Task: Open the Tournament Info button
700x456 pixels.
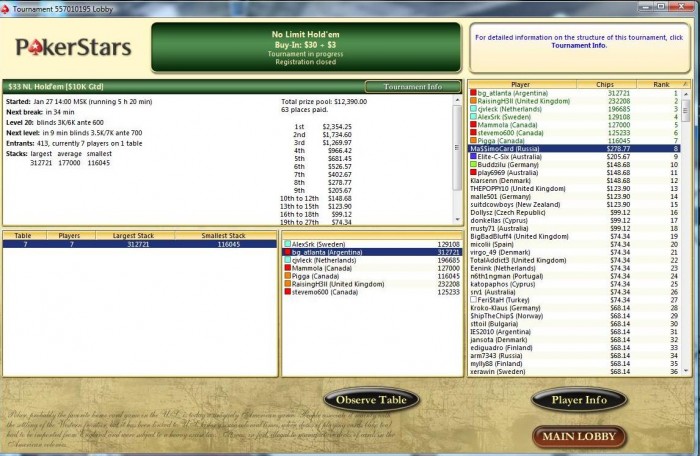Action: [x=413, y=87]
